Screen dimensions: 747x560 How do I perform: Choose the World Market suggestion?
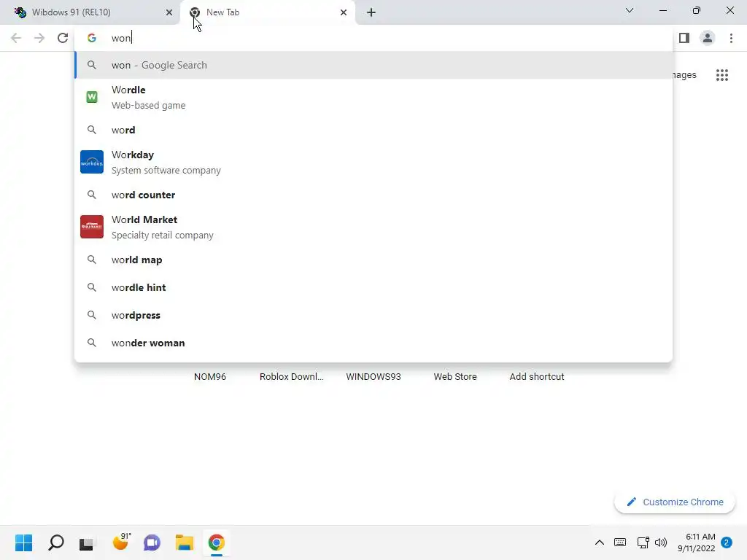(373, 227)
